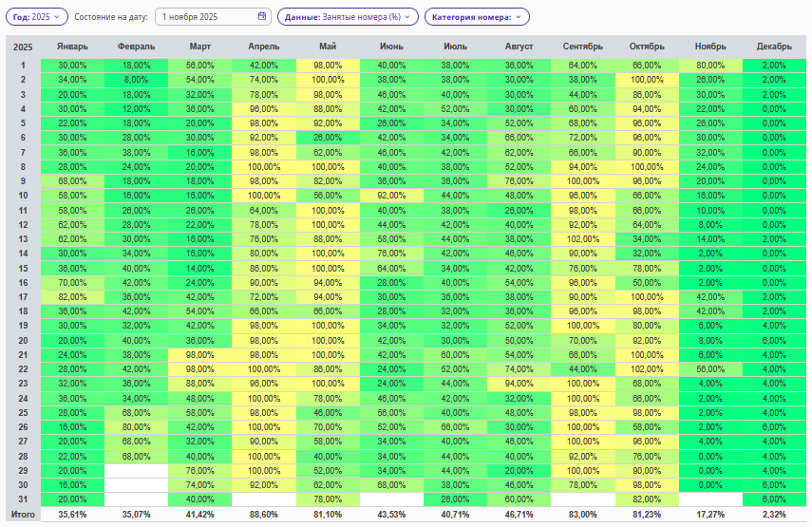Select July total 40,71%

click(455, 515)
